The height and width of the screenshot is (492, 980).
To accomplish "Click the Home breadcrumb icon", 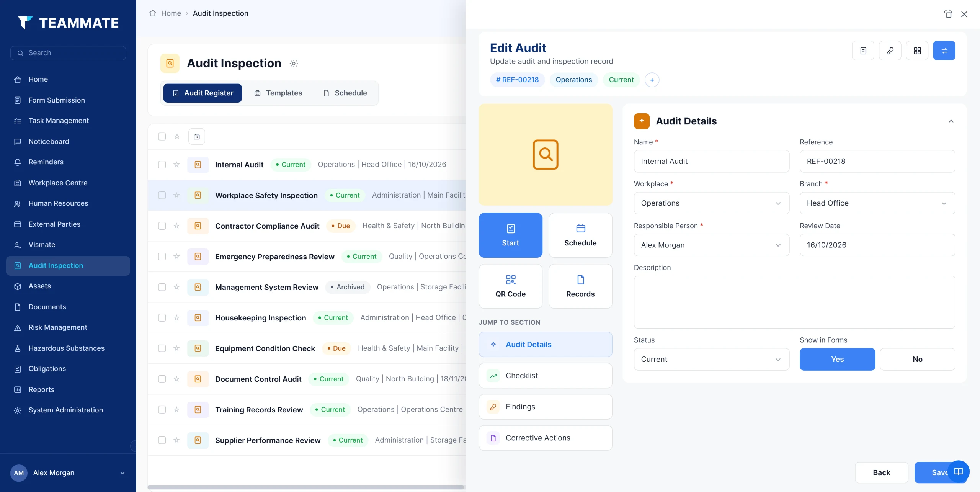I will (152, 13).
